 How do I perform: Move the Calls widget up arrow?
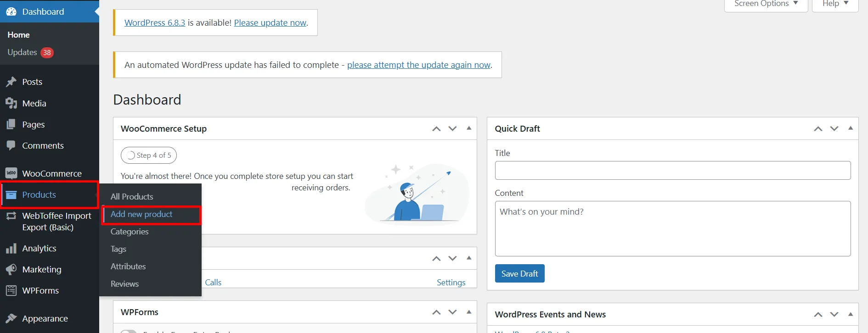pos(436,259)
